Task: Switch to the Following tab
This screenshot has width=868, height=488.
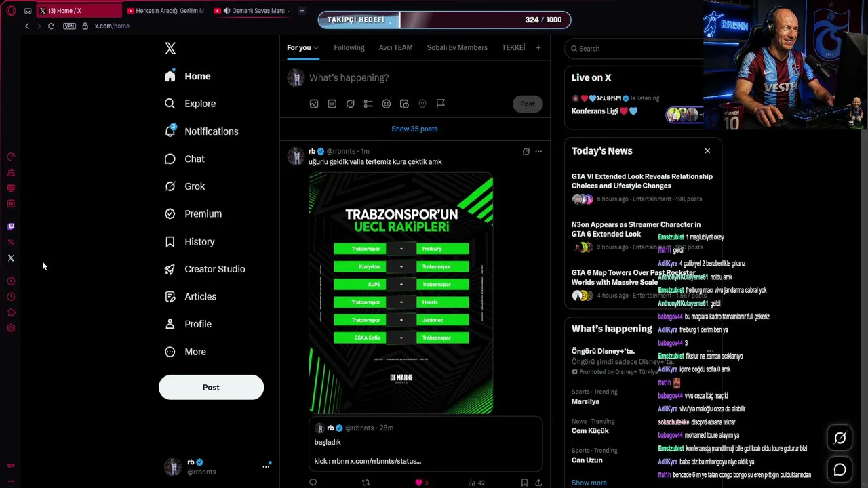Action: 349,47
